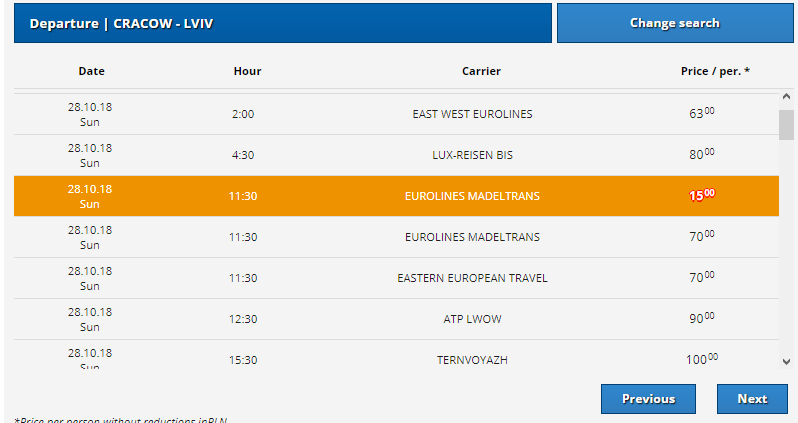Click the Carrier column header
Image resolution: width=798 pixels, height=423 pixels.
pyautogui.click(x=481, y=71)
